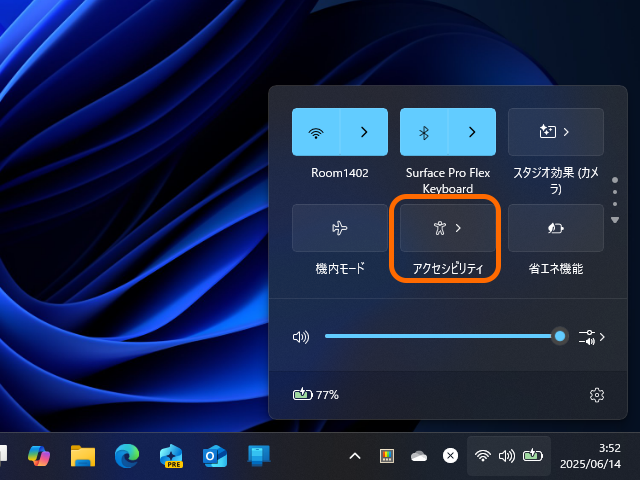Open Outlook from the taskbar
Viewport: 640px width, 480px height.
[215, 456]
